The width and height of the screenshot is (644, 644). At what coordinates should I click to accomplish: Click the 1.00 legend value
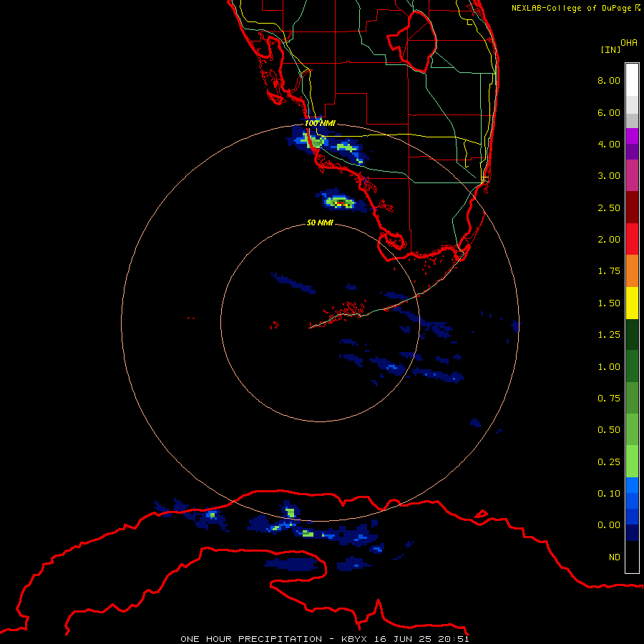click(x=609, y=367)
